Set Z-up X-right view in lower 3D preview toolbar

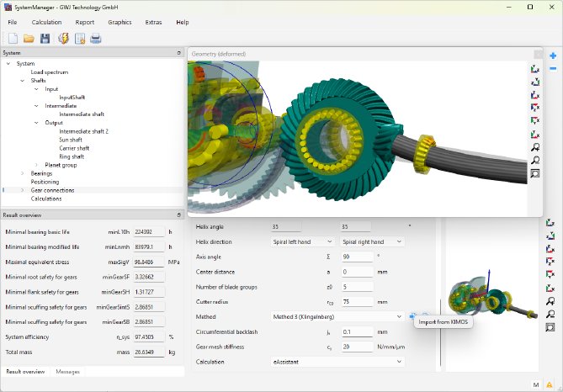550,248
